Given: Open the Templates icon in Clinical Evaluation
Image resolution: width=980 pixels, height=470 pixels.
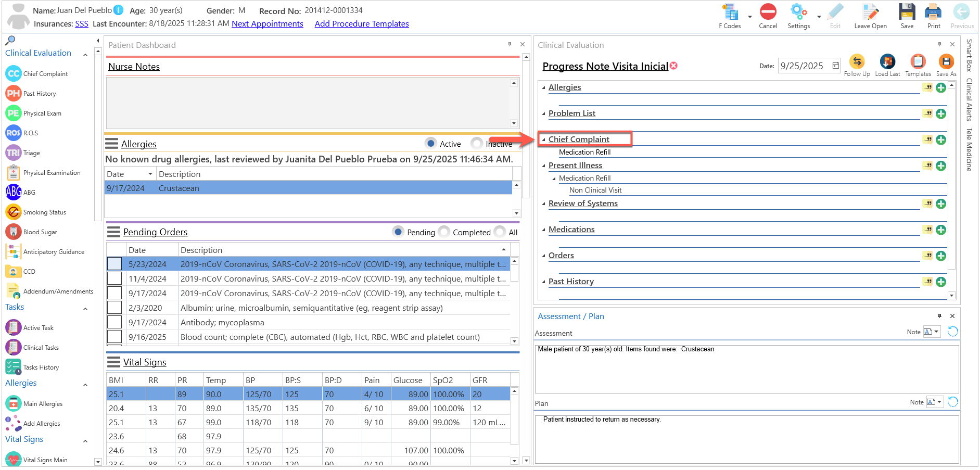Looking at the screenshot, I should [x=918, y=62].
